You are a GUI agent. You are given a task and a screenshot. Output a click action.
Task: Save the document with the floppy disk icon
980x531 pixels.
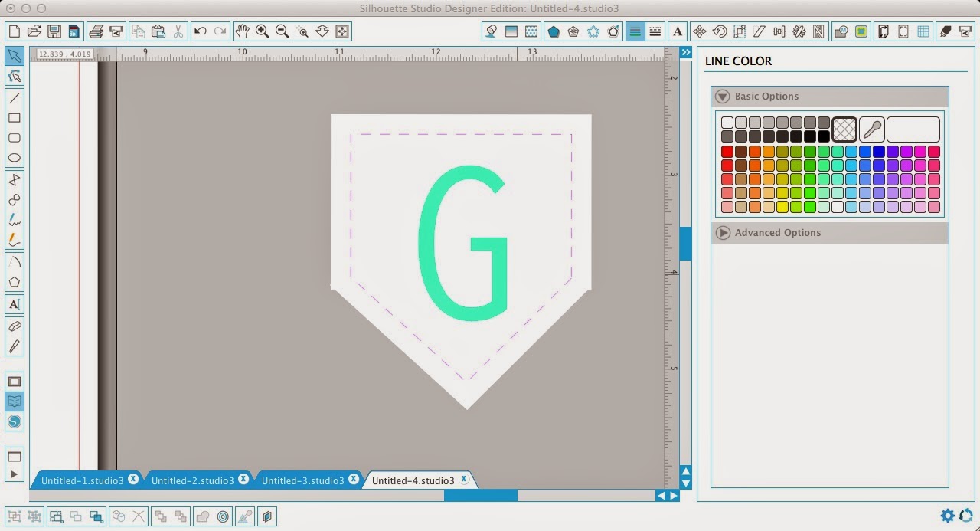[x=54, y=31]
